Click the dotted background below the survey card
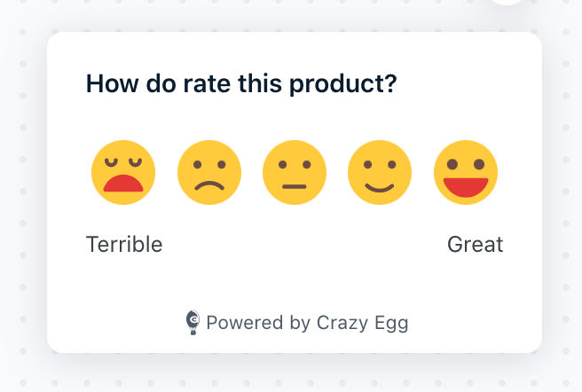This screenshot has height=392, width=582. (x=294, y=375)
